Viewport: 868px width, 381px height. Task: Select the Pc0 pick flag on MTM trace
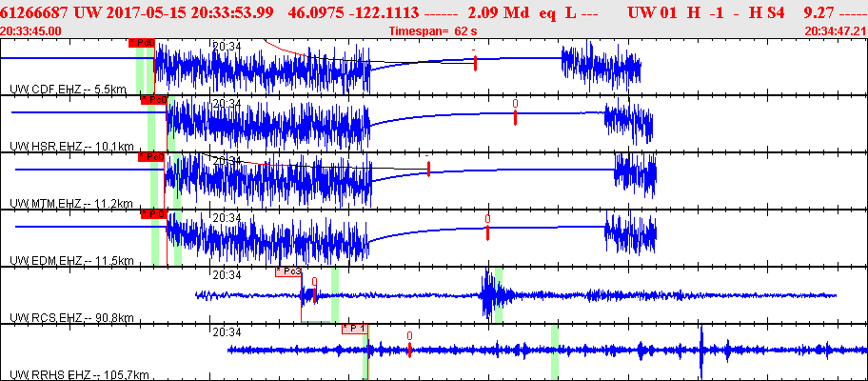pos(151,157)
